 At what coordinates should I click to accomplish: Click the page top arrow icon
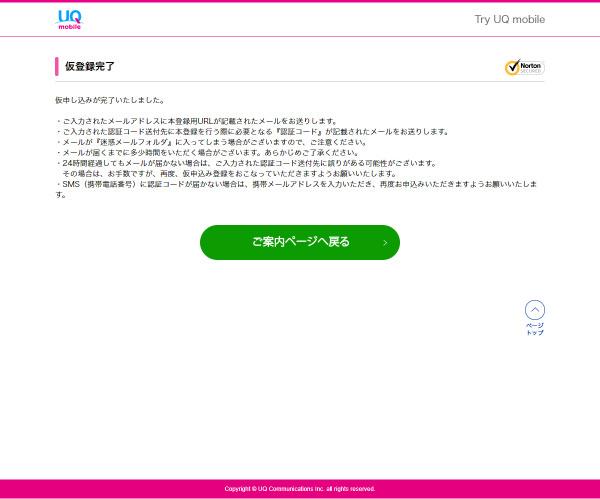[x=535, y=310]
